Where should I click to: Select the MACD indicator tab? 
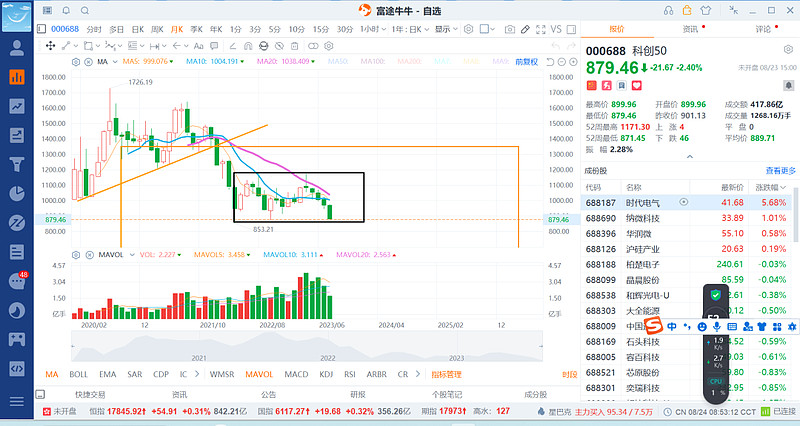[296, 374]
